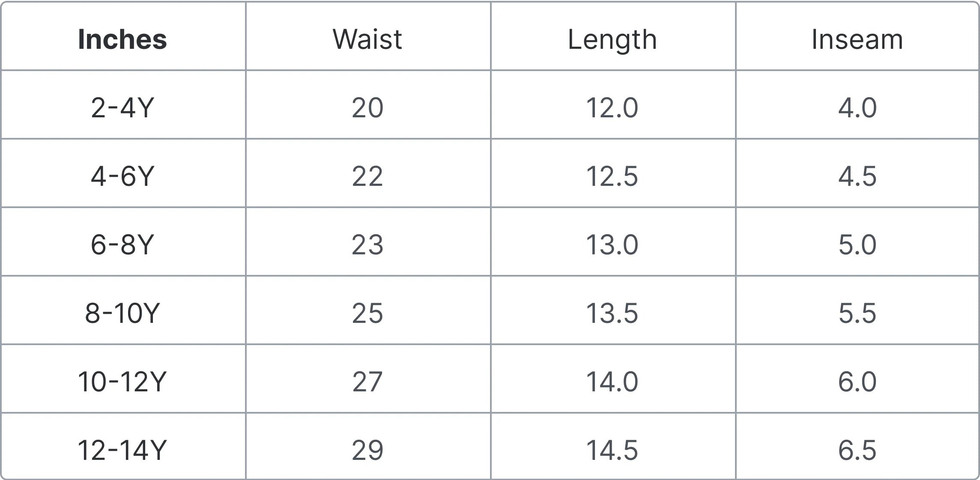Click the Waist column header

(x=367, y=39)
